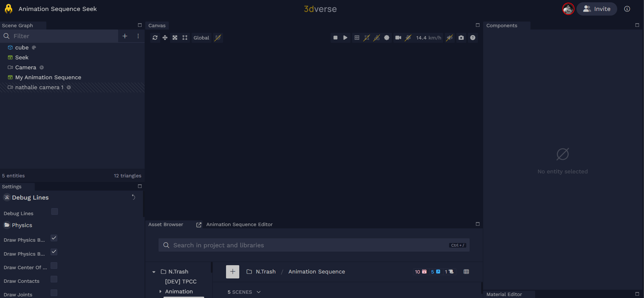
Task: Enable the Draw Center Of checkbox
Action: (54, 266)
